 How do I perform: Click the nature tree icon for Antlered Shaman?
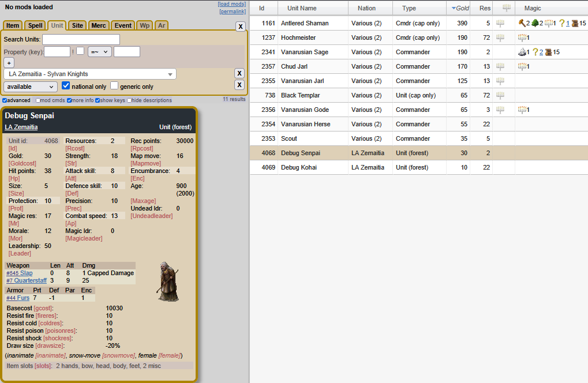(535, 23)
